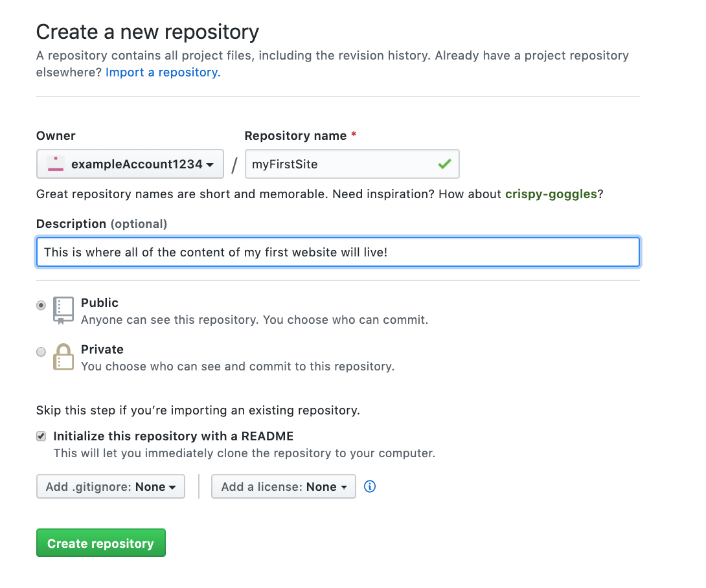The image size is (706, 588).
Task: Open the Add .gitignore: None dropdown
Action: [110, 486]
